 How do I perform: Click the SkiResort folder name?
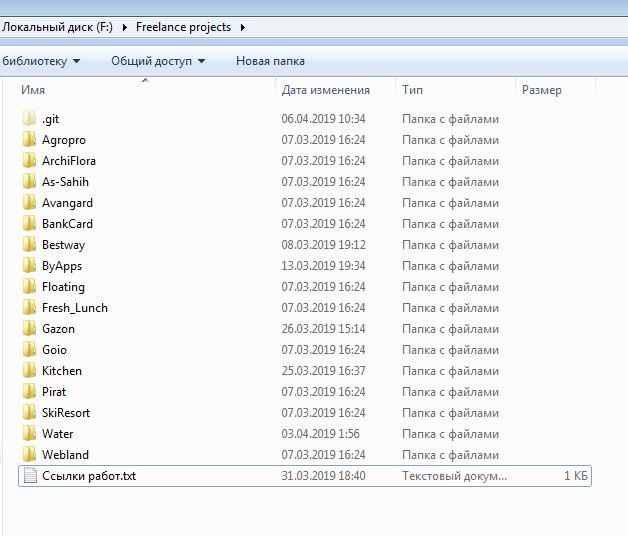coord(66,413)
